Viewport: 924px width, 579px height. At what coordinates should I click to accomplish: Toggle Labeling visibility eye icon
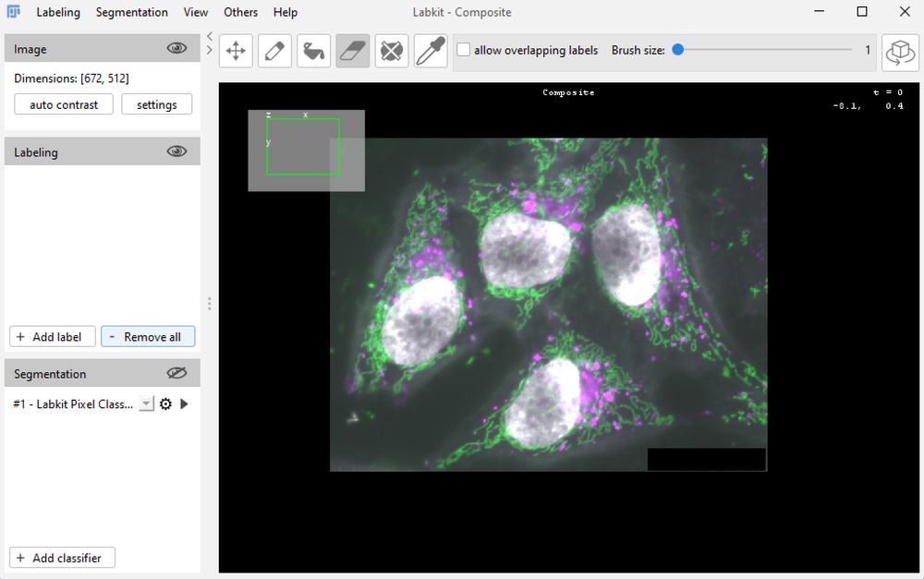(176, 152)
